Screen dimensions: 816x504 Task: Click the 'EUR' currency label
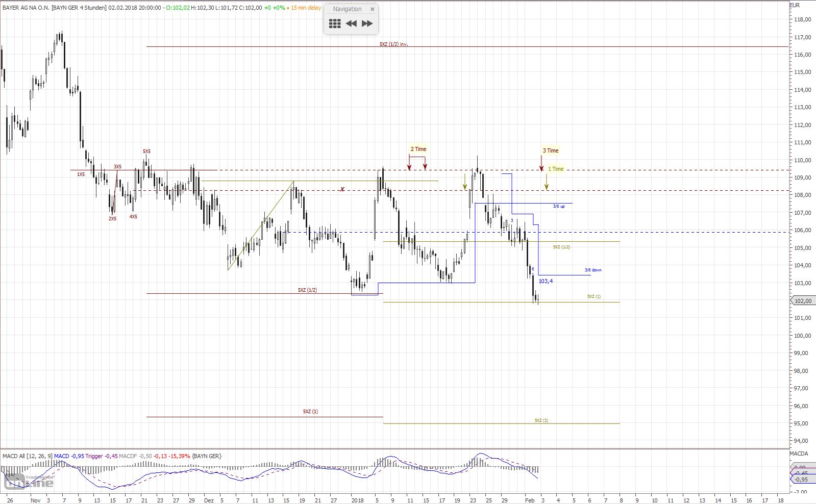point(796,5)
